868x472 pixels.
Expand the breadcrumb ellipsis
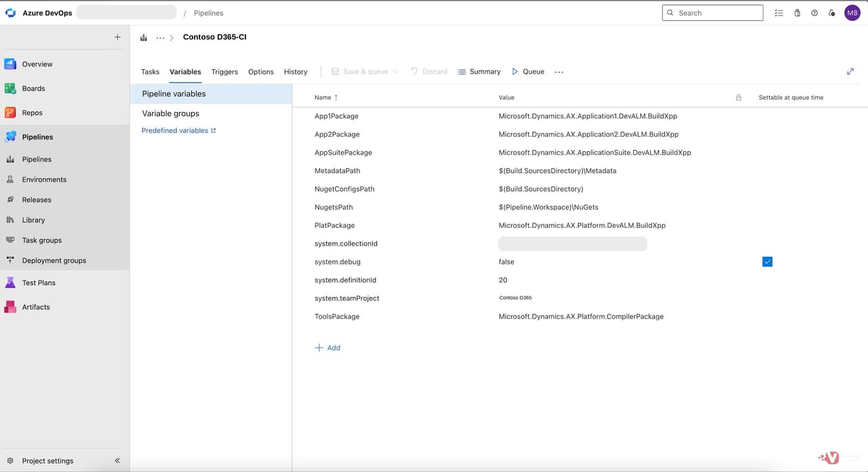[x=160, y=38]
